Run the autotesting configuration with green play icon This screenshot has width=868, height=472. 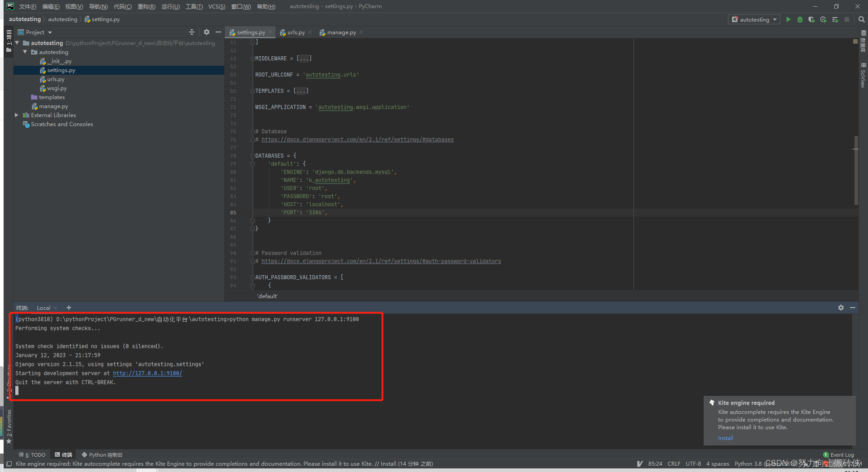788,19
